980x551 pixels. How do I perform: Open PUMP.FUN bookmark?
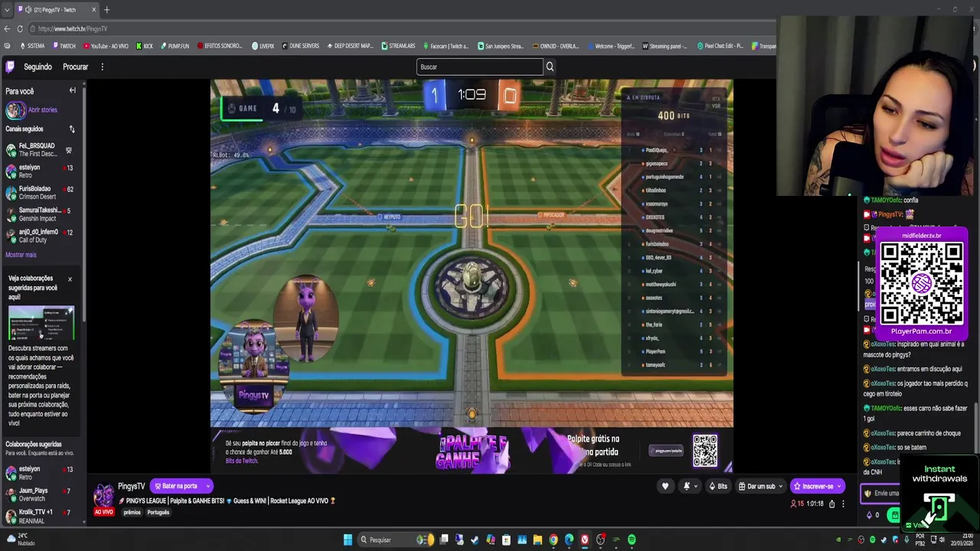175,46
